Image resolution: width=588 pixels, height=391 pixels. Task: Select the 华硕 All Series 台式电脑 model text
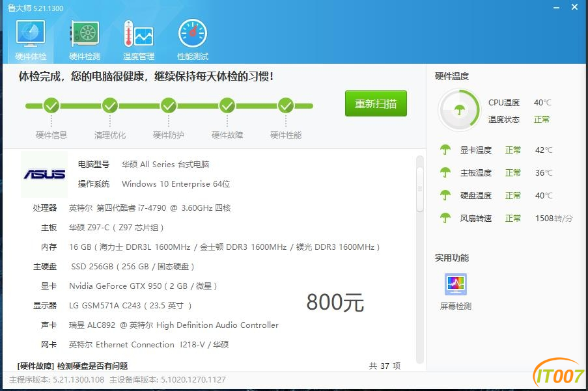(165, 165)
